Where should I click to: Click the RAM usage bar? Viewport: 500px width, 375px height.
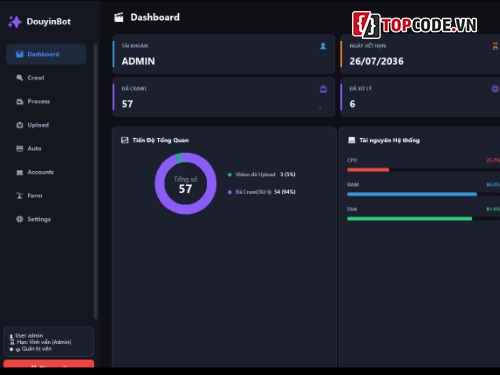423,194
